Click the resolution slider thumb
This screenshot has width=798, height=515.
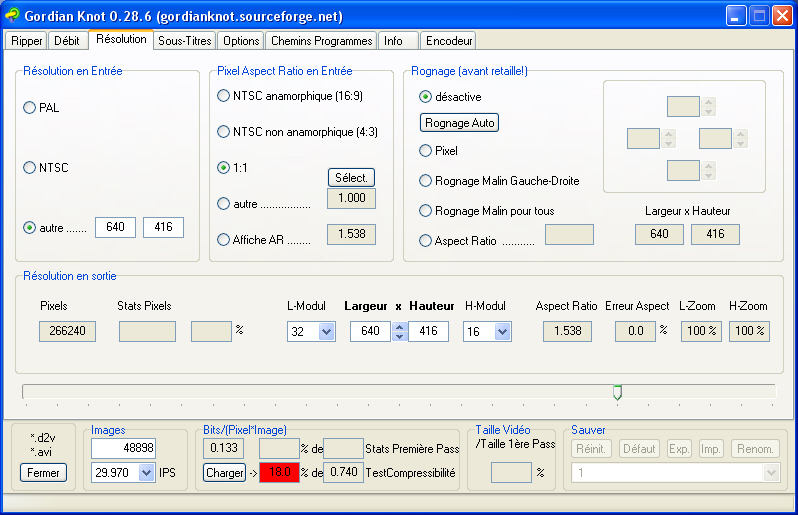click(x=617, y=392)
